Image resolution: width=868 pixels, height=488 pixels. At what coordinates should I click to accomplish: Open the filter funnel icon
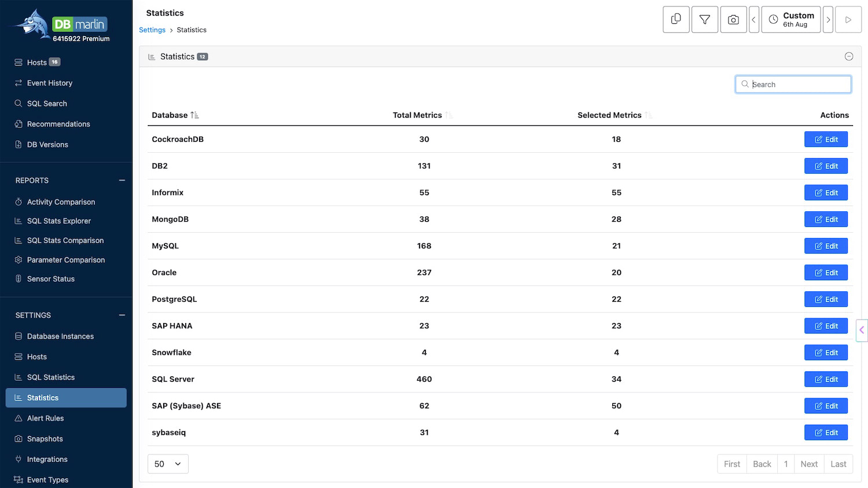point(705,20)
